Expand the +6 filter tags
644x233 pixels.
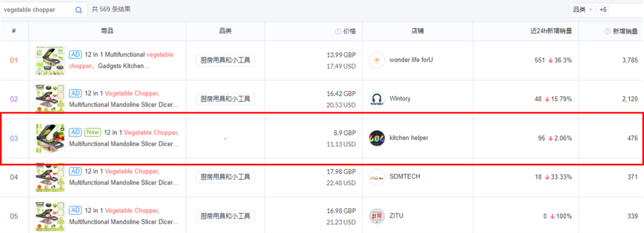pos(603,10)
